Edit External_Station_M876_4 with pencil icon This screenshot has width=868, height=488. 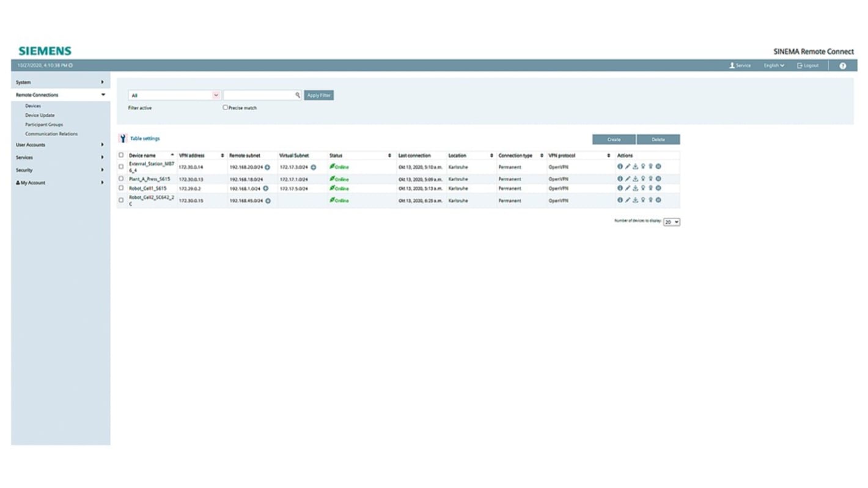tap(628, 166)
